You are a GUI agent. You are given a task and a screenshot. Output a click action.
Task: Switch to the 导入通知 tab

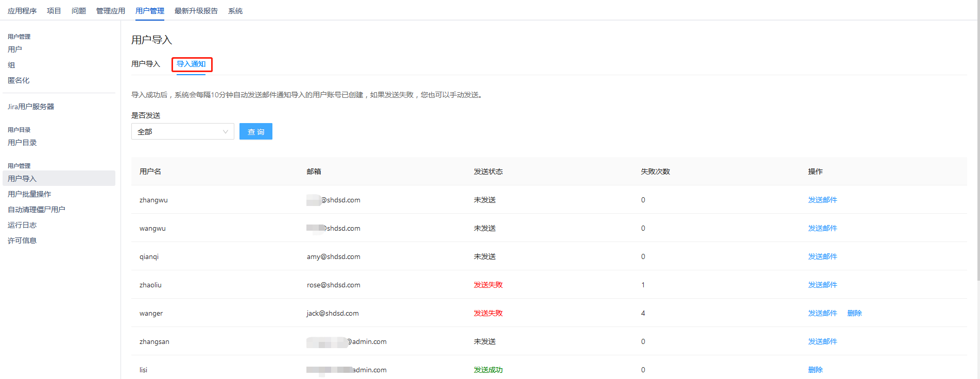191,64
